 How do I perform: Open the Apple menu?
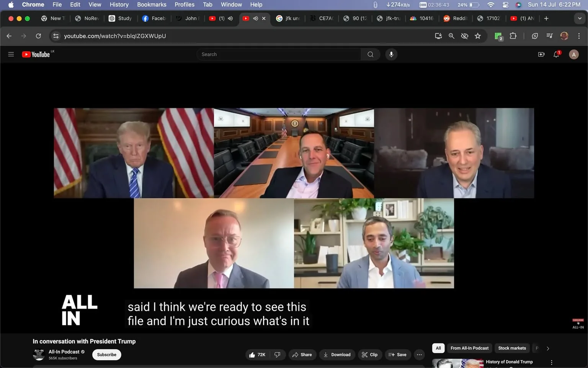point(11,5)
